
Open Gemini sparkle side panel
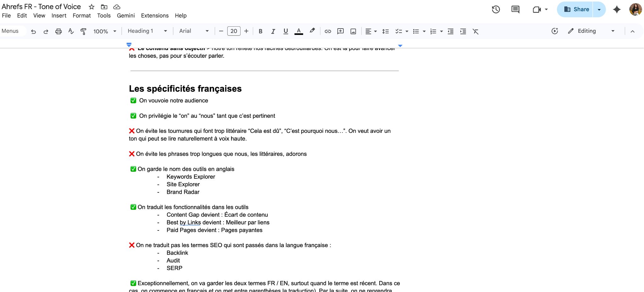tap(617, 9)
